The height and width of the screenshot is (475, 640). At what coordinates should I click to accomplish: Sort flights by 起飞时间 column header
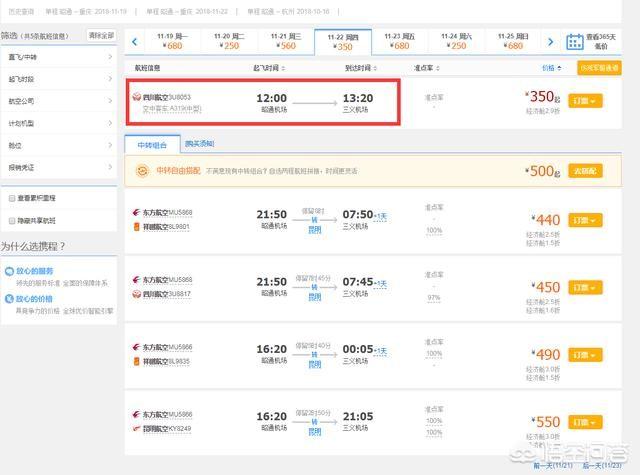[268, 68]
